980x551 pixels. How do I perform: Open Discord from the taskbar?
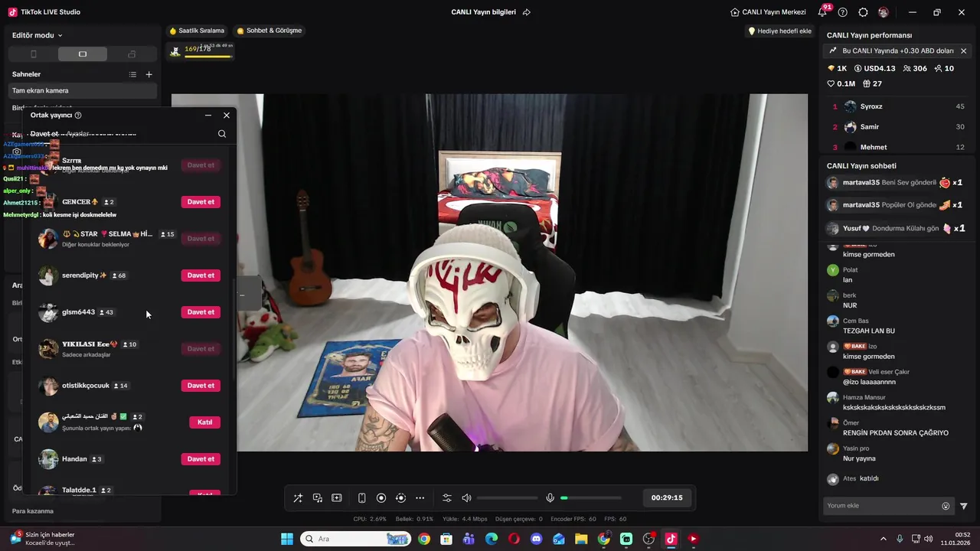[x=537, y=539]
